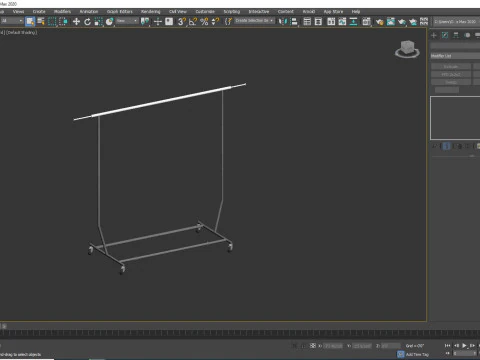Click Go to Start playback button
Image resolution: width=480 pixels, height=360 pixels.
[447, 346]
